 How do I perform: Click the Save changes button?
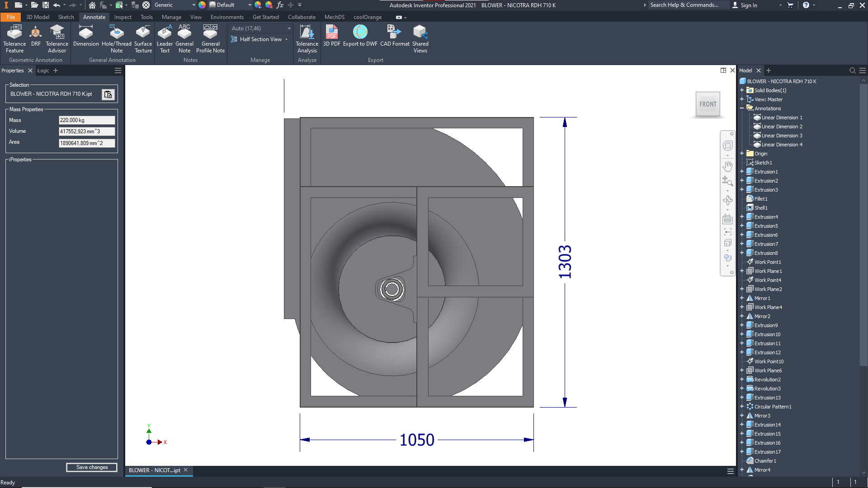92,467
